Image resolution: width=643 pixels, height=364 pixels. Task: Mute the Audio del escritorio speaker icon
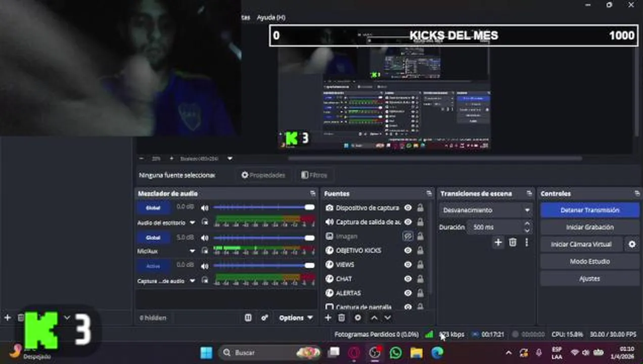point(205,208)
